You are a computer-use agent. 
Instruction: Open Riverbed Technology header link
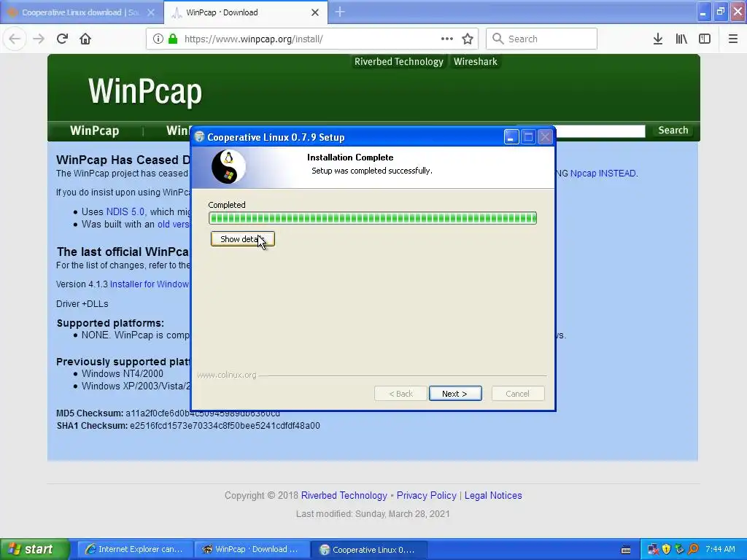[x=399, y=61]
